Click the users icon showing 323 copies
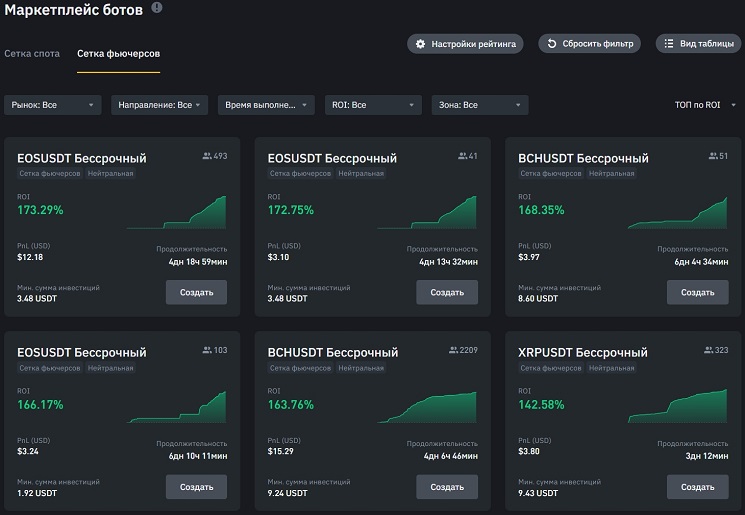The width and height of the screenshot is (745, 515). (708, 350)
